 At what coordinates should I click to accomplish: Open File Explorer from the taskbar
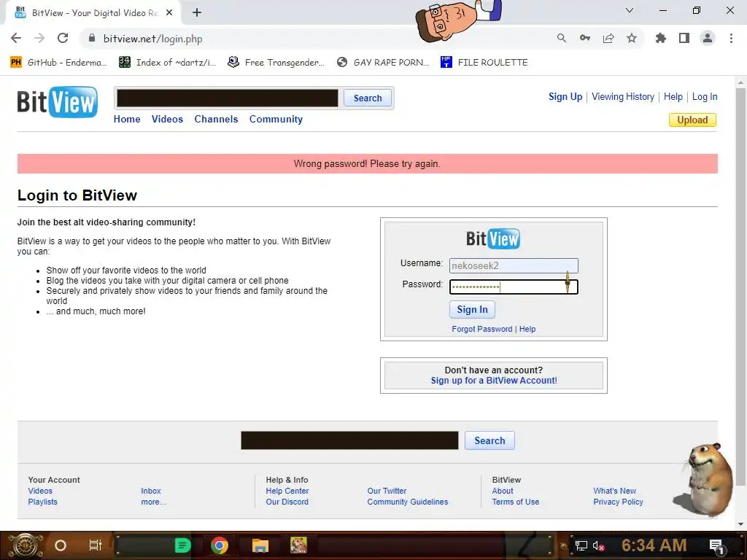[x=260, y=545]
